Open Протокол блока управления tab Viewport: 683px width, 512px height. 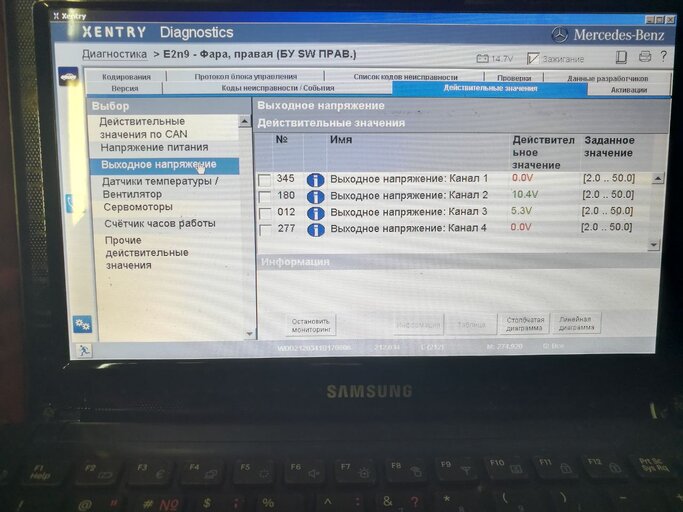(246, 76)
